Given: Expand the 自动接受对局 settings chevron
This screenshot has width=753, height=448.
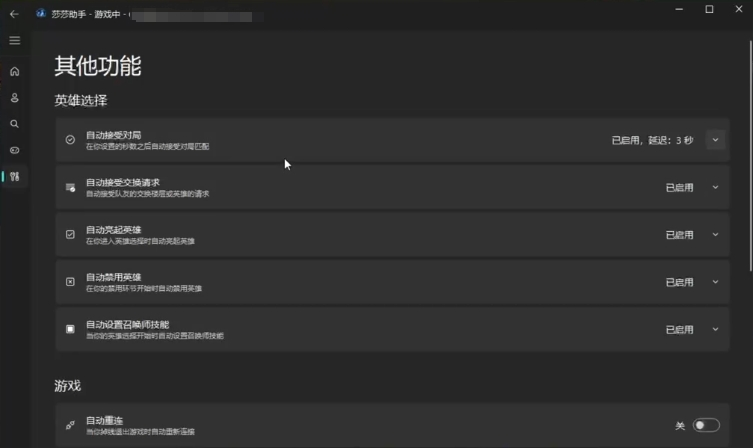Looking at the screenshot, I should point(714,140).
